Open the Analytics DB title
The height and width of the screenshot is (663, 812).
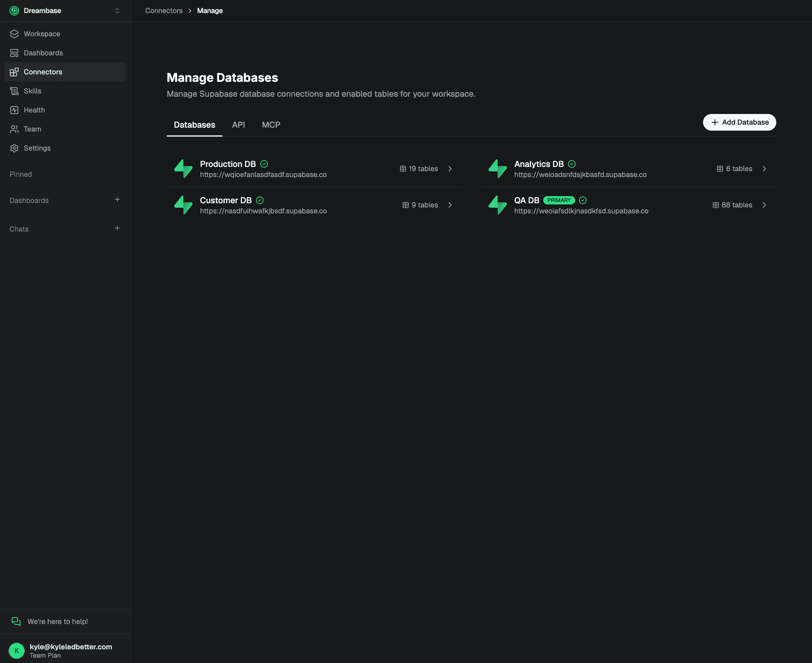pos(539,164)
